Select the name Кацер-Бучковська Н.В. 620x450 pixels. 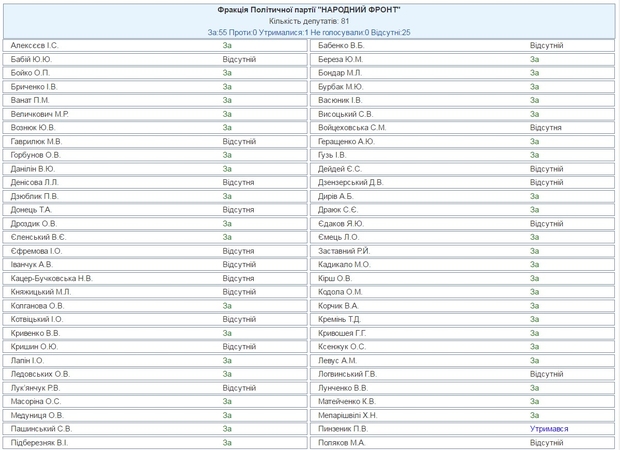[52, 277]
